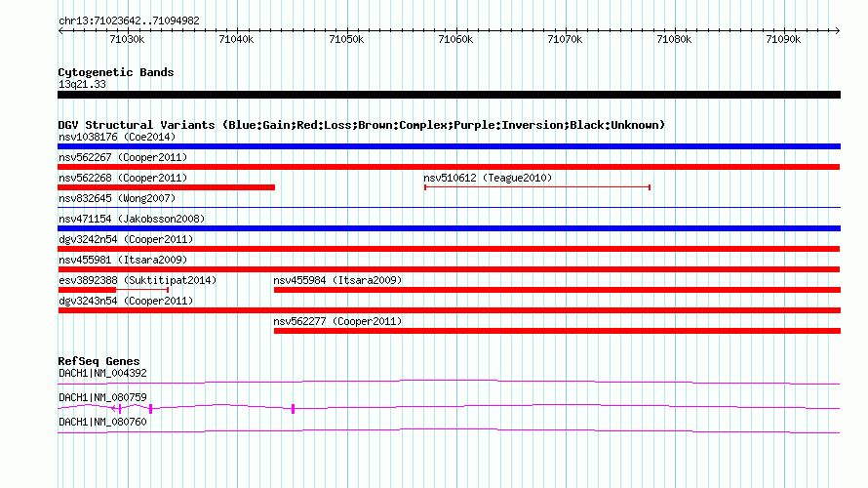This screenshot has height=488, width=868.
Task: Click the magenta DACH1|NM_080760 transcript line
Action: (x=449, y=431)
